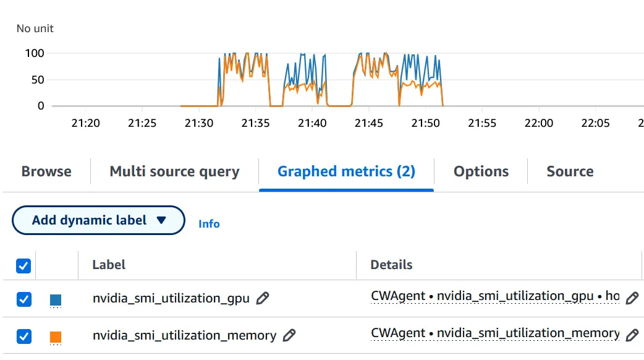Select the Options tab
This screenshot has height=360, width=644.
click(481, 171)
